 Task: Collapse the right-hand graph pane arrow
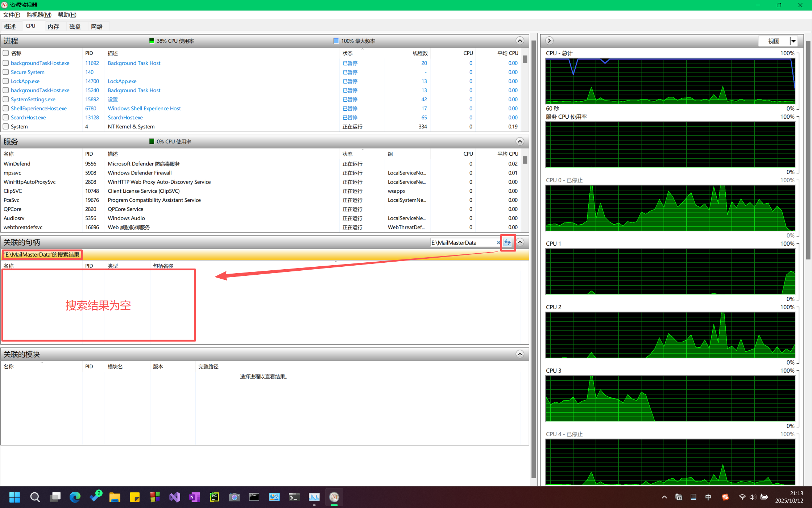pyautogui.click(x=549, y=41)
